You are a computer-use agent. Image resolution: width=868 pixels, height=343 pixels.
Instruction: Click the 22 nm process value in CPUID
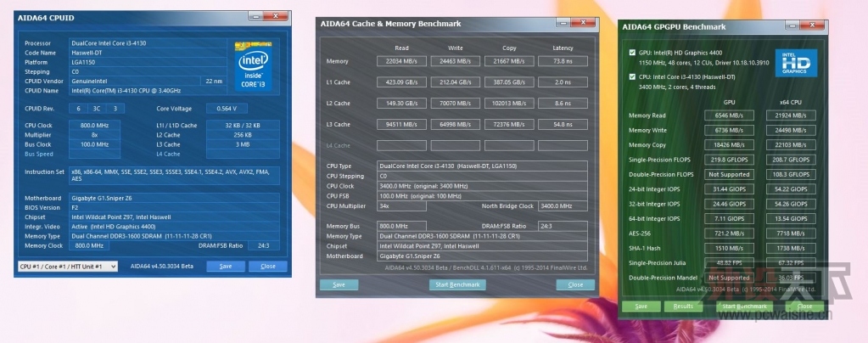point(213,81)
